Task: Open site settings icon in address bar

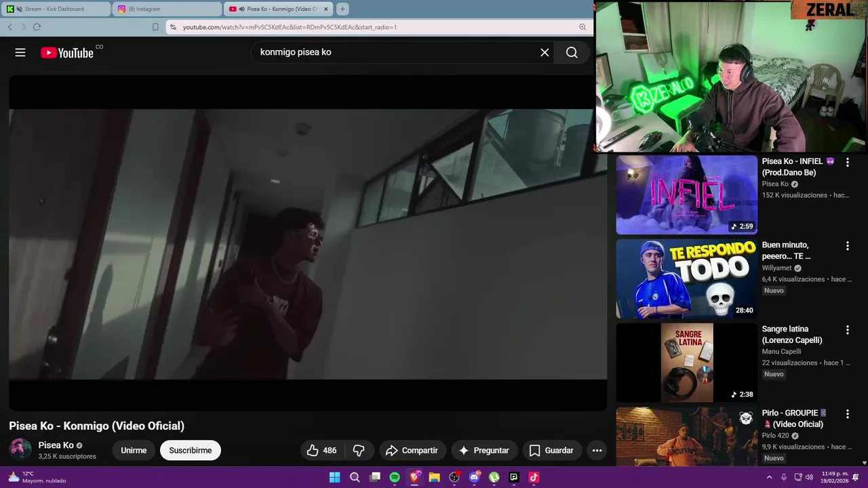Action: 173,27
